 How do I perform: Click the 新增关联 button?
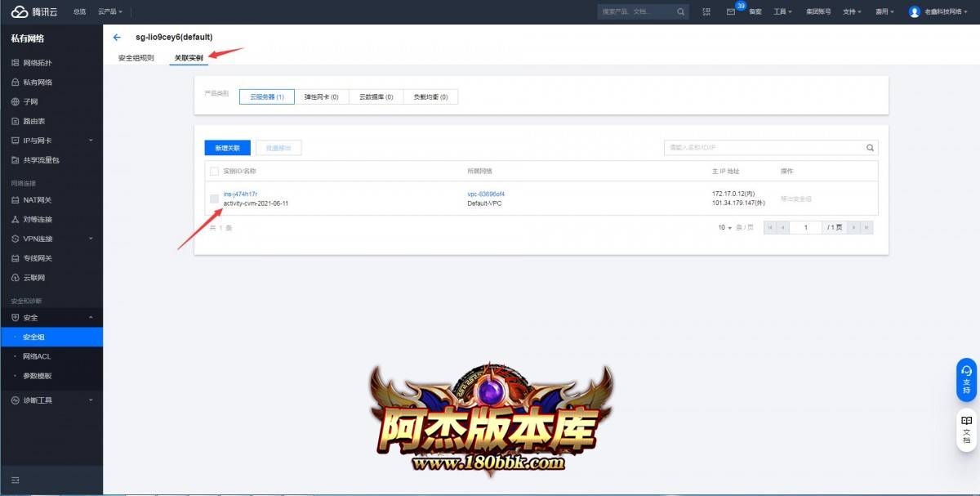tap(228, 148)
